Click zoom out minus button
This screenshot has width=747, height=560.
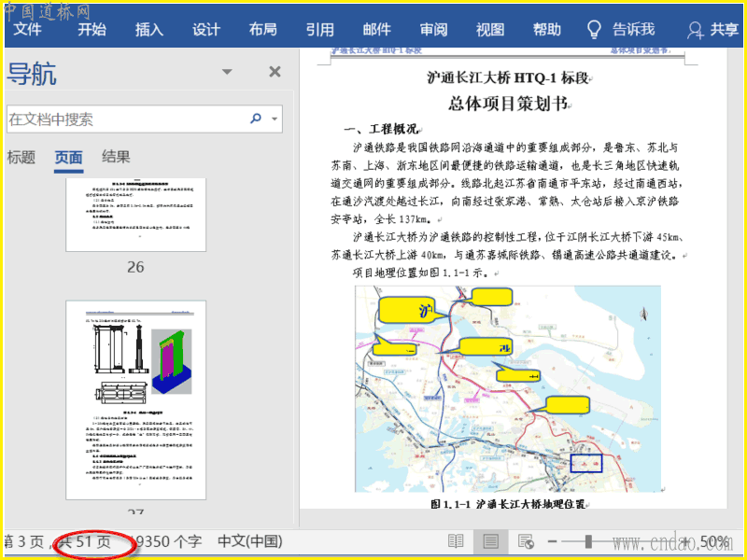point(553,541)
